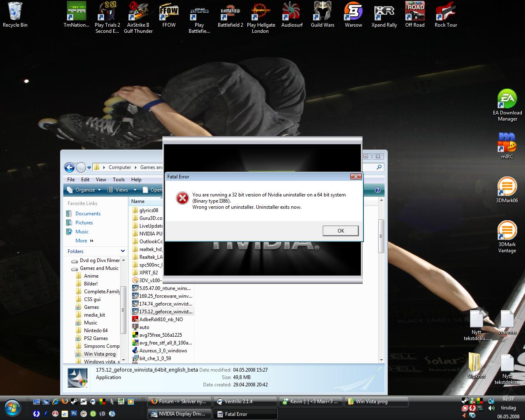This screenshot has height=420, width=525.
Task: Select avg75free_516a1225 file in list
Action: [x=160, y=335]
